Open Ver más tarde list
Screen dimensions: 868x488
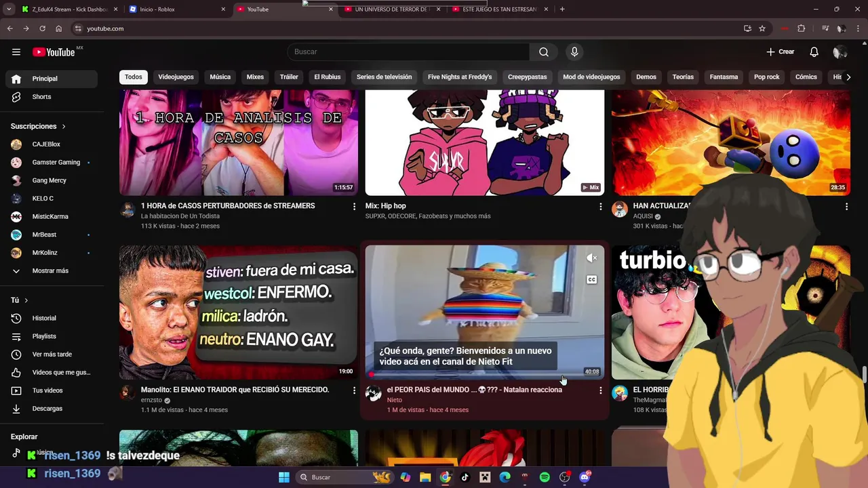[x=52, y=354]
